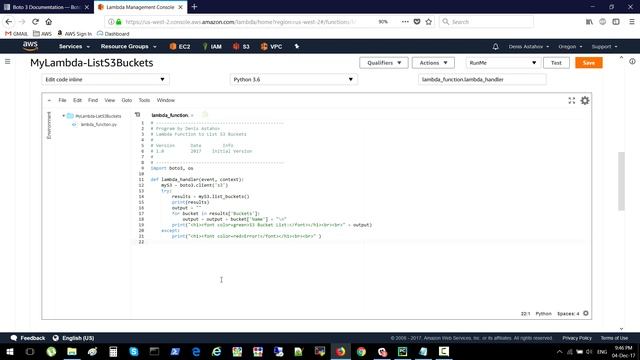This screenshot has width=640, height=360.
Task: Open the IAM shortcut in the navbar
Action: (x=212, y=47)
